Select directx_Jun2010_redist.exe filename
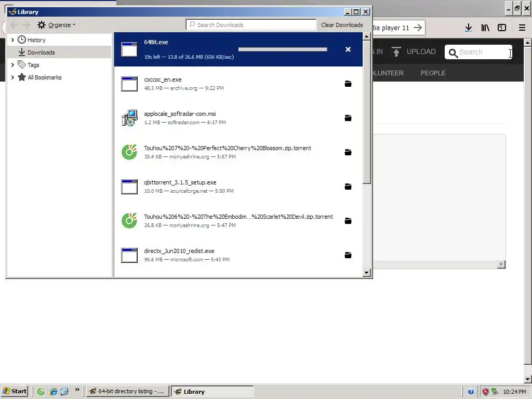This screenshot has width=532, height=399. (179, 251)
